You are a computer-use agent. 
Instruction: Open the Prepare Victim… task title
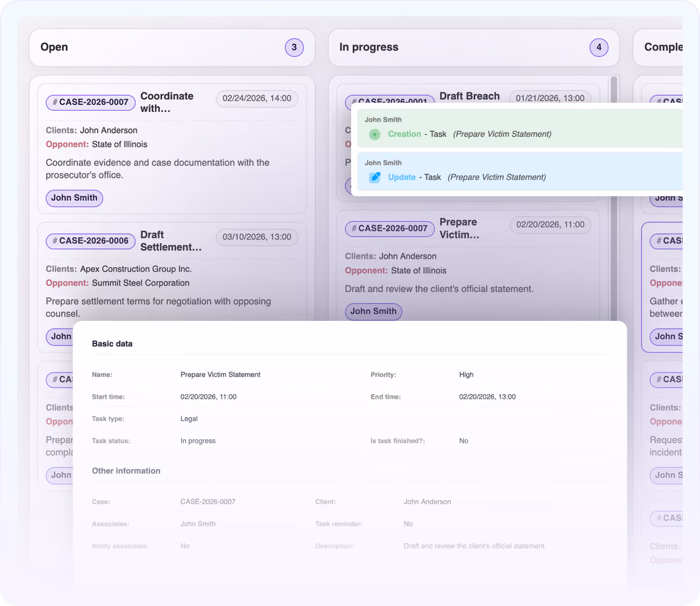460,229
